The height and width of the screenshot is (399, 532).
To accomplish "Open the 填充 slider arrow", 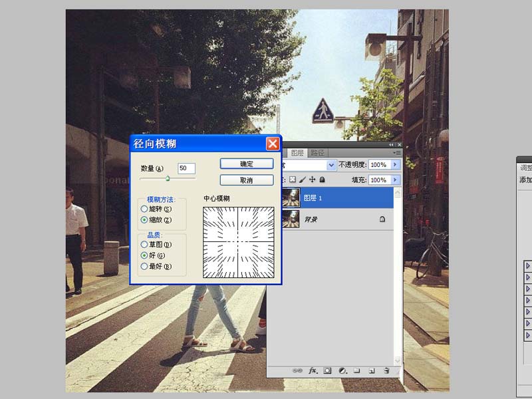I will click(394, 180).
